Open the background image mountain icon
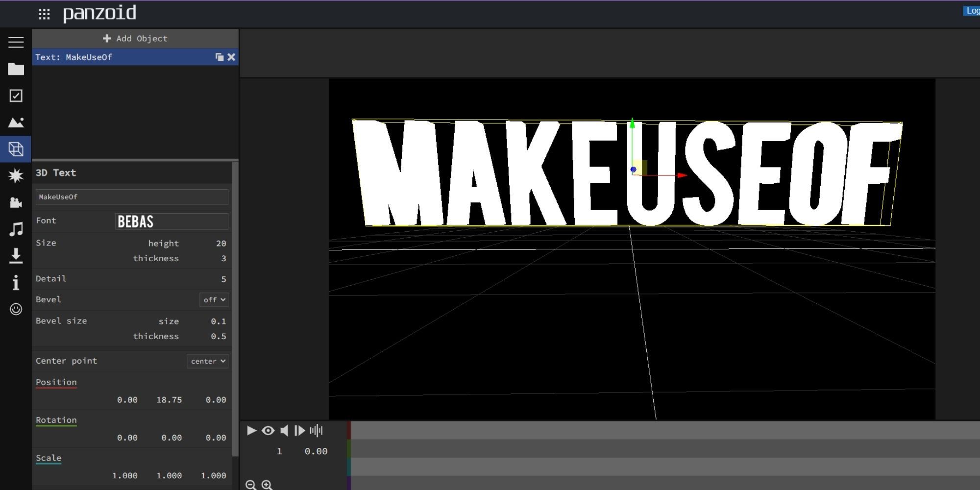This screenshot has width=980, height=490. pos(16,122)
